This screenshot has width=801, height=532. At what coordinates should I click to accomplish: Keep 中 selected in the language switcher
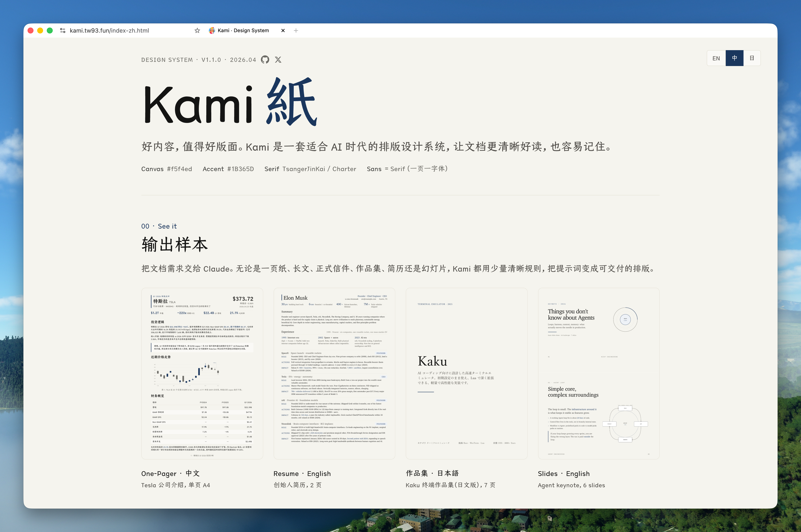coord(735,58)
